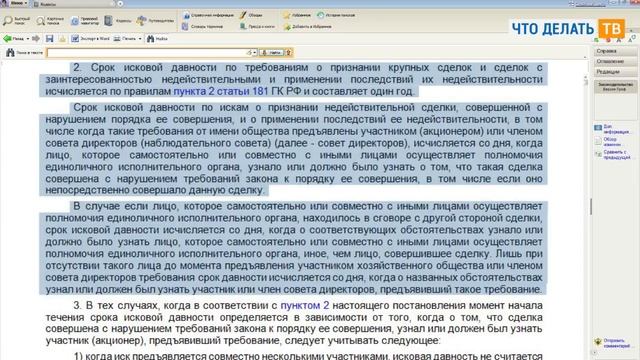Viewport: 640px width, 360px height.
Task: Click the paragraph starting '2. Срок исковой давности'
Action: (294, 79)
